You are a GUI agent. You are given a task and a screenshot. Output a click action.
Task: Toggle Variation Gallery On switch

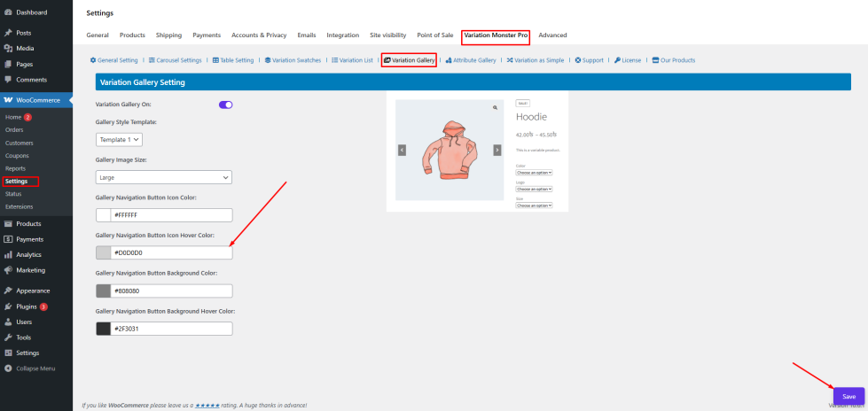[225, 105]
